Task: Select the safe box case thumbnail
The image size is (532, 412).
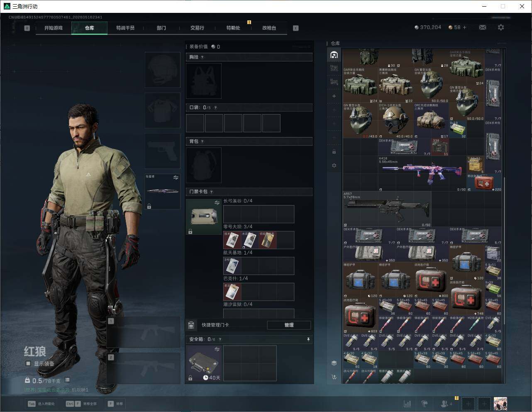Action: tap(204, 363)
